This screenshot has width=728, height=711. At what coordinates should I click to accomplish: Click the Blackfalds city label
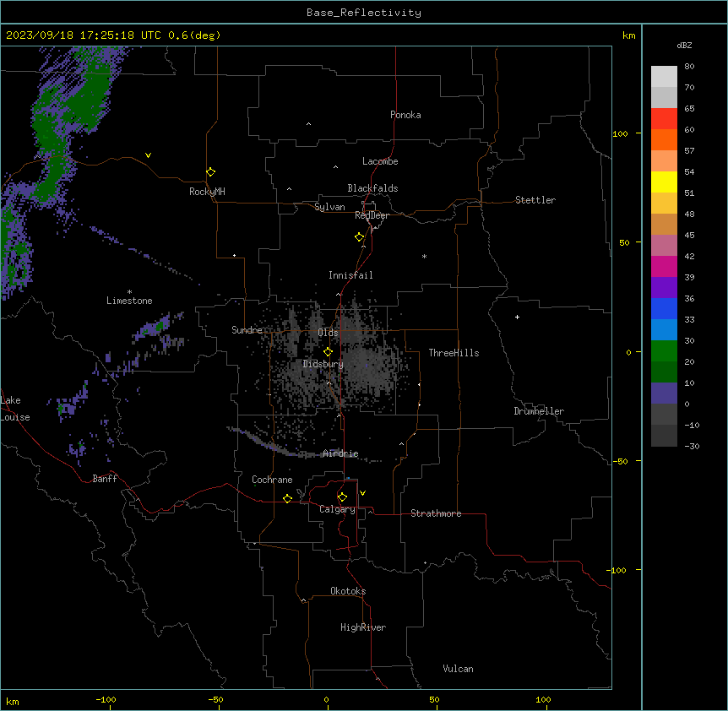pos(372,188)
